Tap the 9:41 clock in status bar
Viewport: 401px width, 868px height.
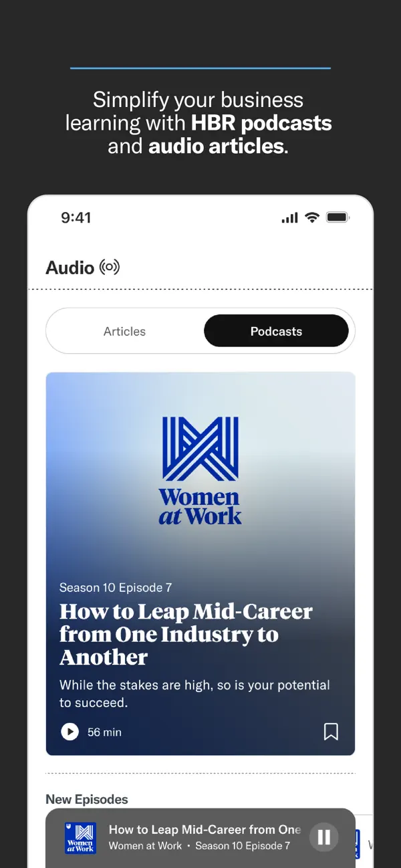(x=76, y=217)
